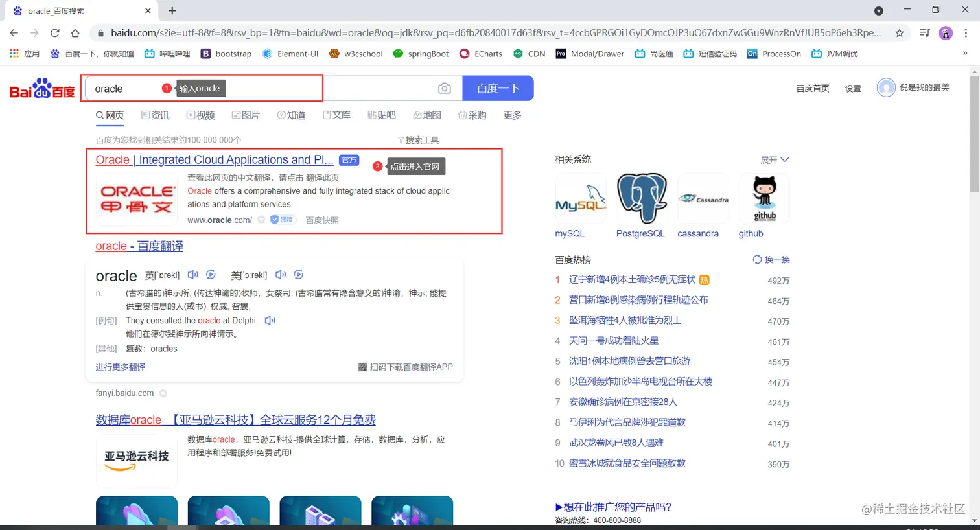Open oracle - 百度翻译 result link
980x530 pixels.
(139, 246)
